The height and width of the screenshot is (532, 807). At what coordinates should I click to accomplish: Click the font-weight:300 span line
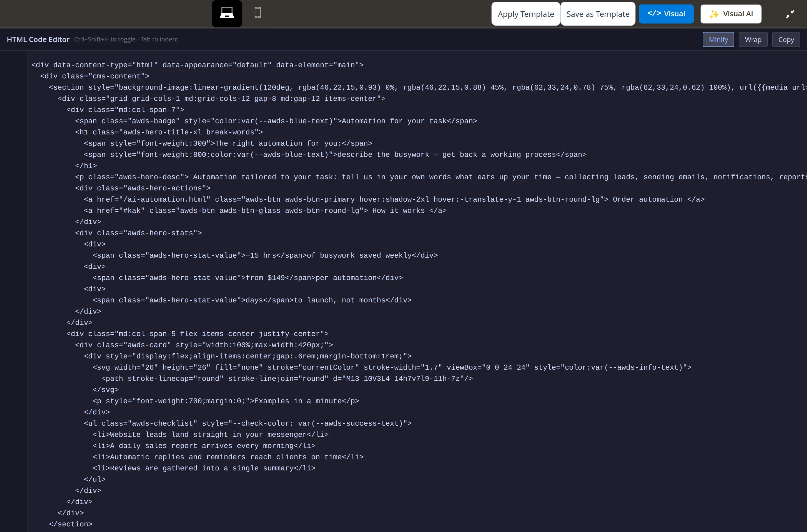tap(228, 143)
